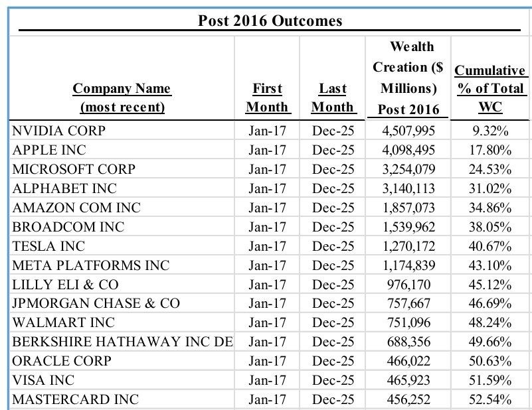Click Oracle's cumulative percentage 50.63%
Image resolution: width=532 pixels, height=410 pixels.
point(489,362)
